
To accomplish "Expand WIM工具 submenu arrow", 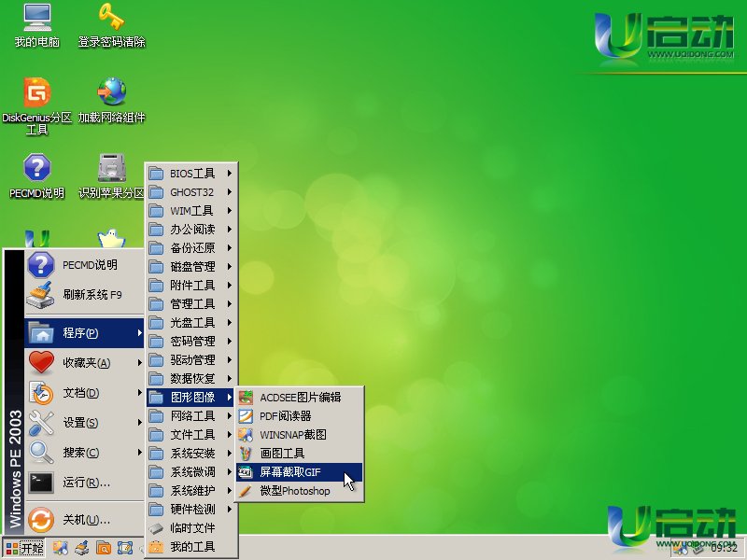I will [230, 211].
